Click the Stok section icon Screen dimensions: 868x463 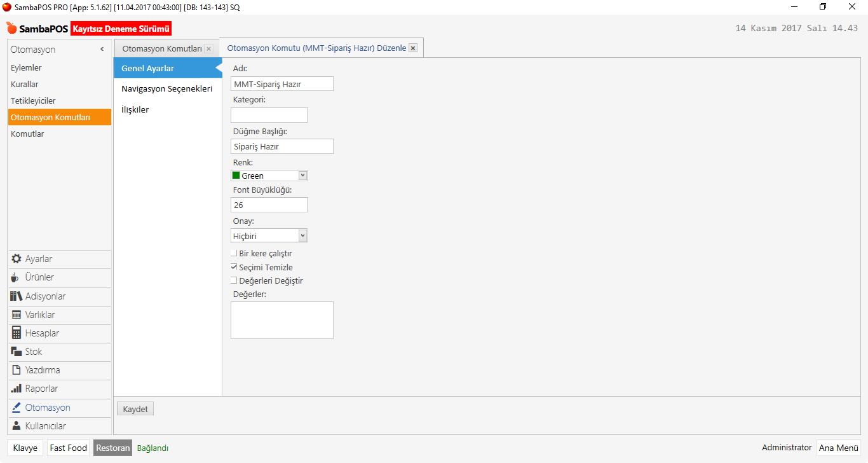pyautogui.click(x=17, y=352)
